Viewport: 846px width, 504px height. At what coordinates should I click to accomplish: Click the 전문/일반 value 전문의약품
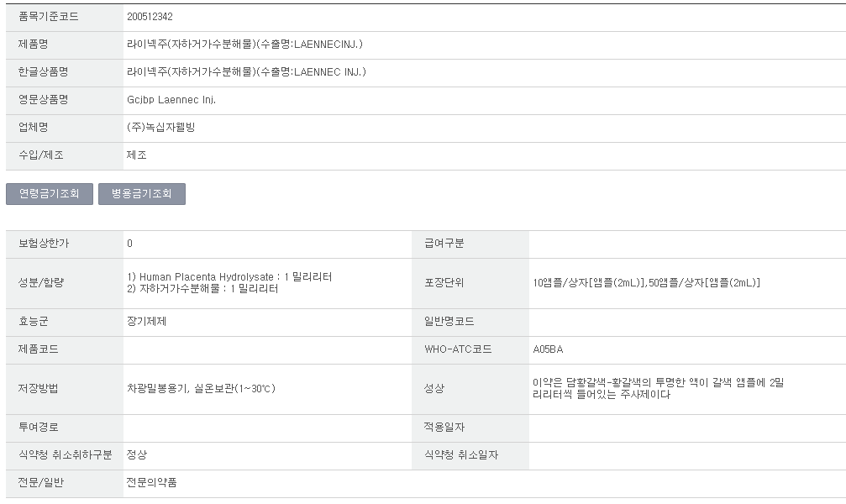click(x=151, y=482)
